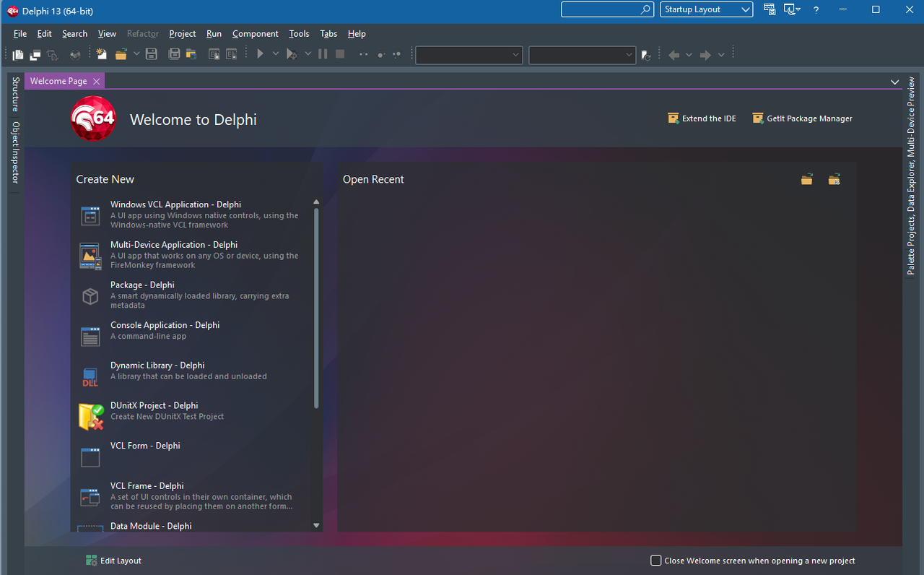Open the Tools menu

pyautogui.click(x=299, y=34)
